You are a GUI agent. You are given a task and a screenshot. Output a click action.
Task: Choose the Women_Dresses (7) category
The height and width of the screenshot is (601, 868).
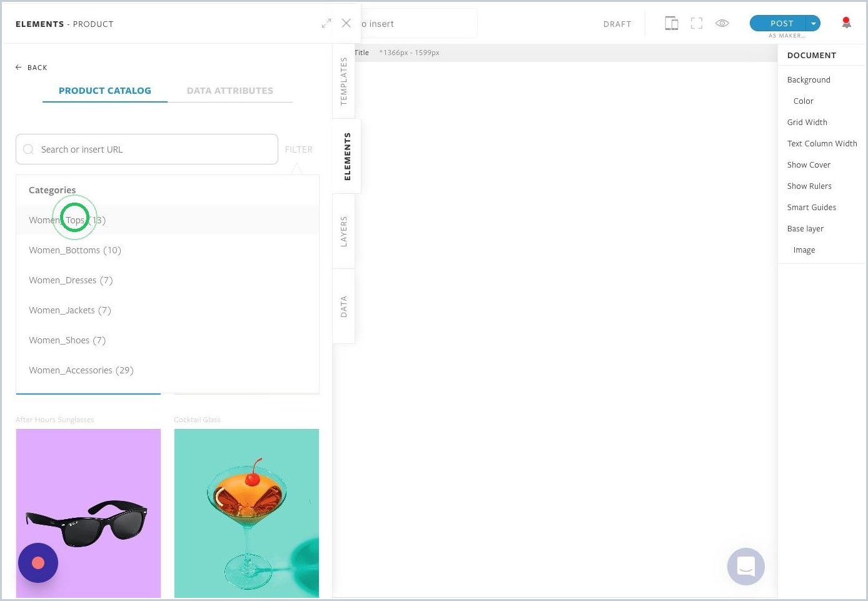[168, 280]
